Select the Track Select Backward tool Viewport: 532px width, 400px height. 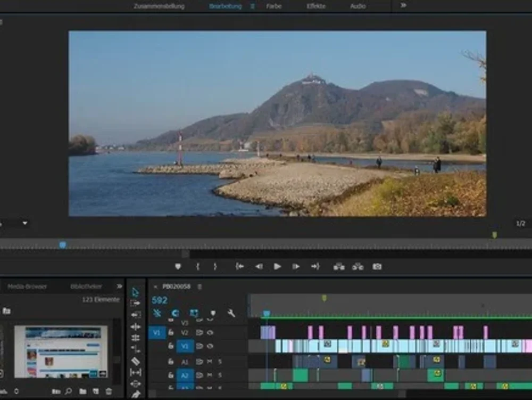point(136,315)
